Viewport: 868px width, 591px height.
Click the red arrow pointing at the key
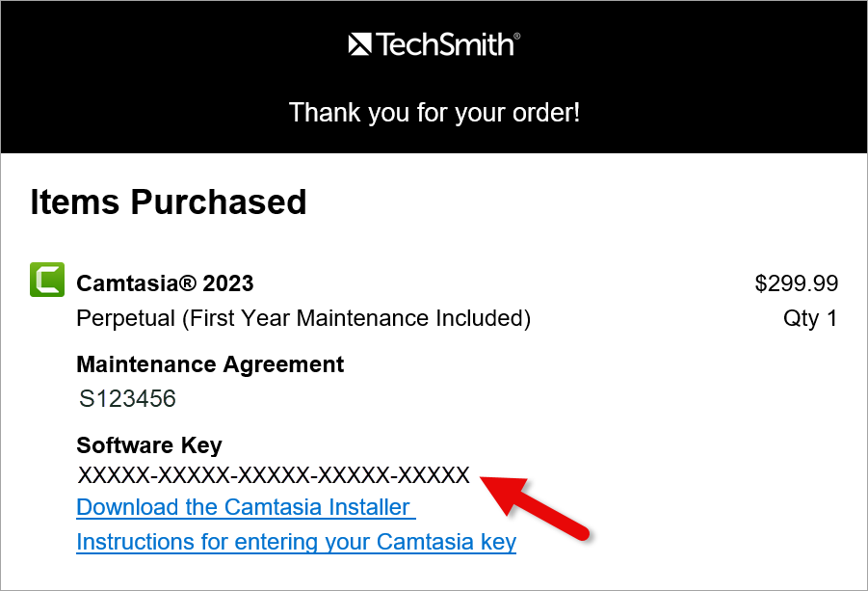point(539,509)
